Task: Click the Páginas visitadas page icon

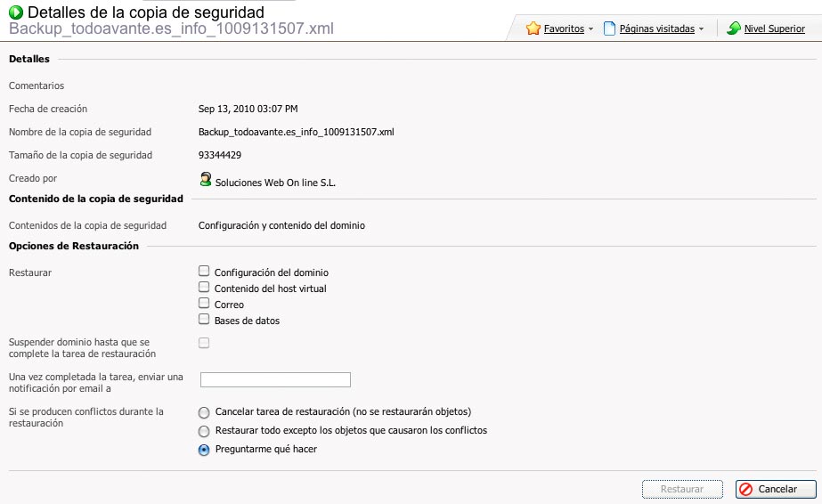Action: [x=609, y=28]
